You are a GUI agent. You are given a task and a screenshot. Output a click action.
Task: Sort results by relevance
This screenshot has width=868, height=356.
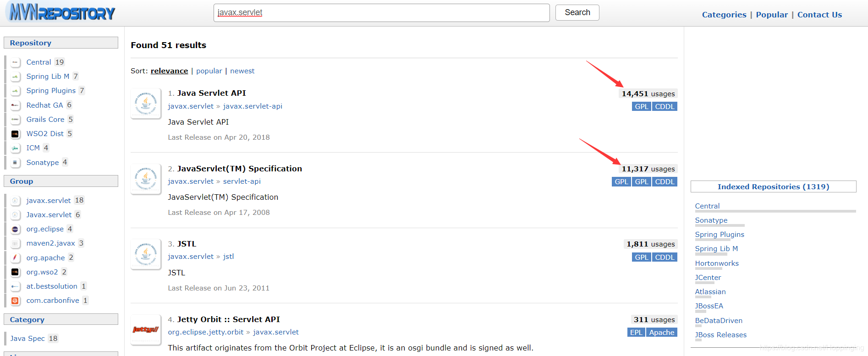pos(169,71)
